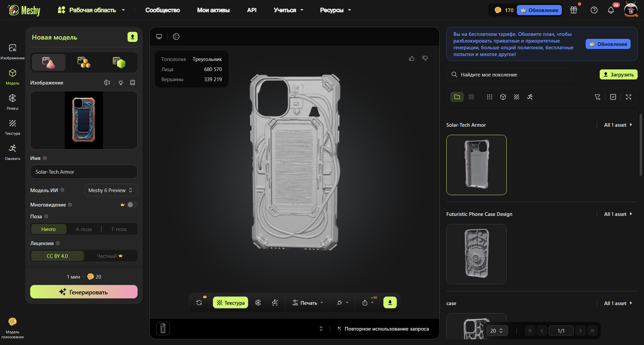The image size is (644, 345).
Task: Open the plugin connector dropdown
Action: click(x=343, y=302)
